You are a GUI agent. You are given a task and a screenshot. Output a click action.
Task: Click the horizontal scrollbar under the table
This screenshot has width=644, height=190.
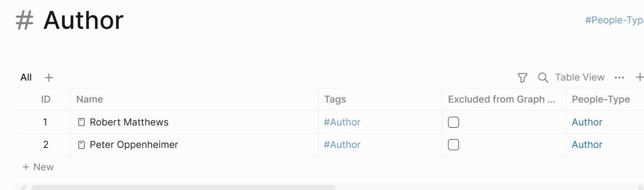pyautogui.click(x=184, y=187)
